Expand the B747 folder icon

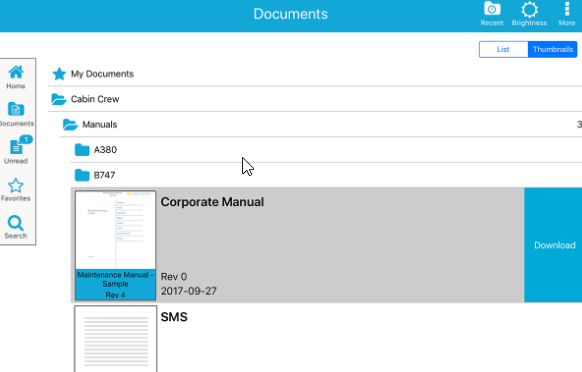[82, 175]
